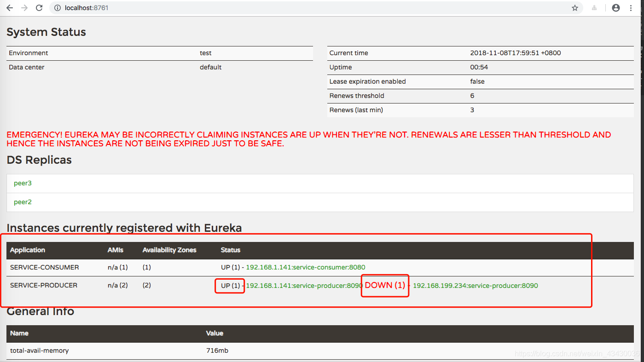Open the browser profile avatar icon
This screenshot has height=362, width=644.
tap(616, 8)
